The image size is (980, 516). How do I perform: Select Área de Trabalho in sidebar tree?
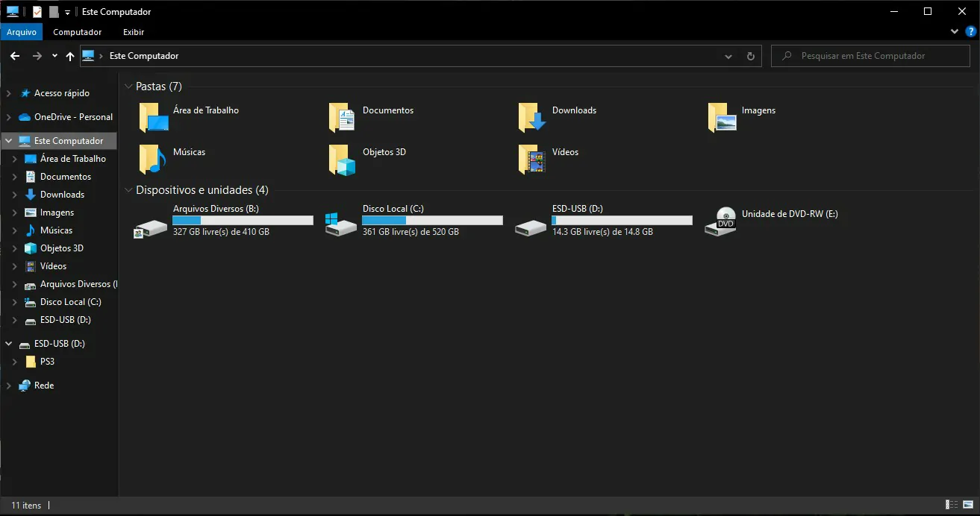73,159
